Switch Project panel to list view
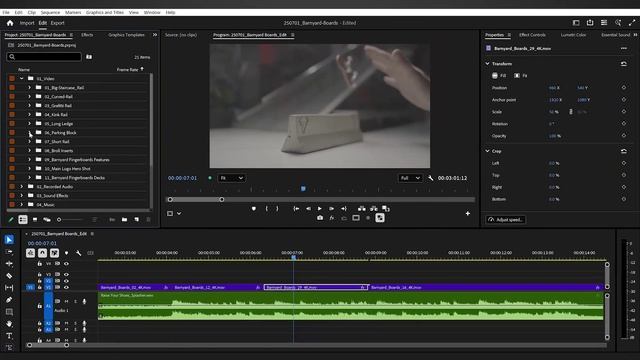This screenshot has height=360, width=640. [x=23, y=220]
